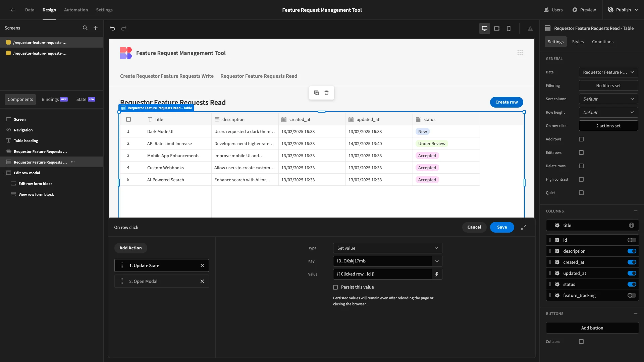The width and height of the screenshot is (644, 362).
Task: Click the Preview play button
Action: (x=584, y=10)
